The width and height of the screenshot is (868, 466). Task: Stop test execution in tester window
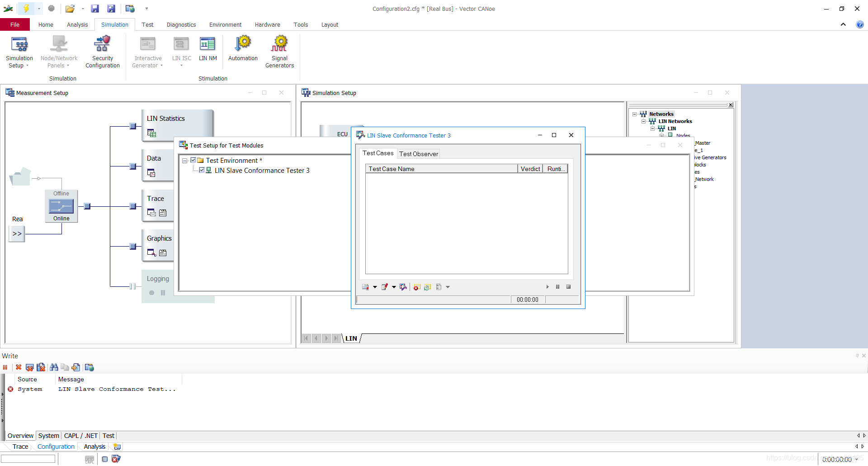coord(568,287)
